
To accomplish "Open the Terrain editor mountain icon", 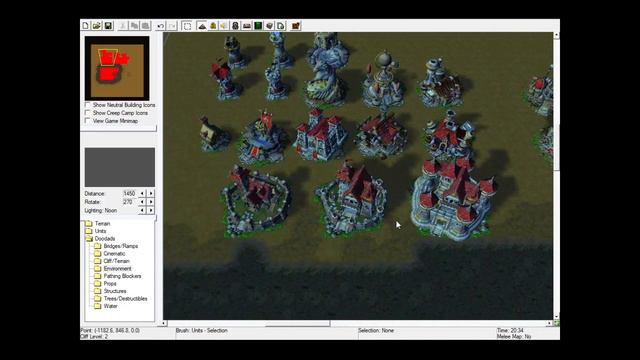I will (202, 26).
